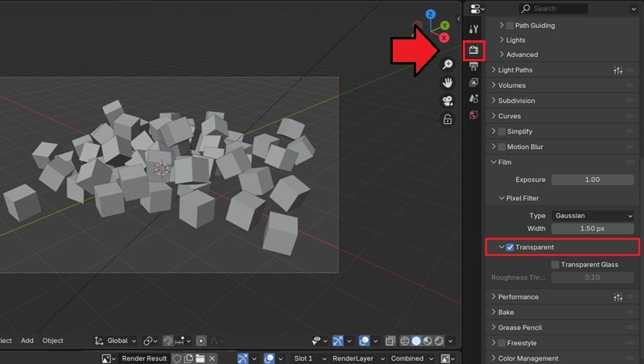Toggle viewport overlays display
The height and width of the screenshot is (364, 644).
[x=364, y=341]
